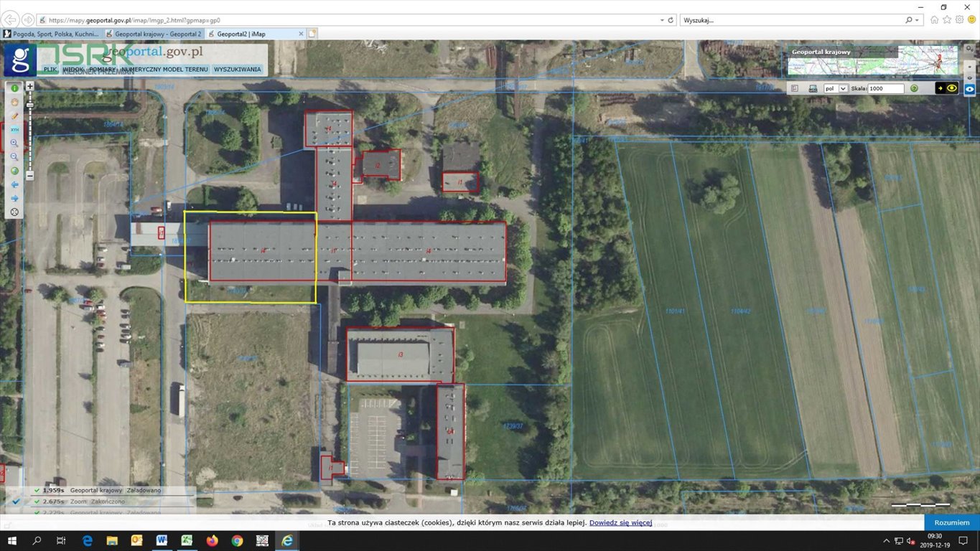The image size is (980, 551).
Task: Toggle the map legend list icon
Action: click(x=795, y=88)
